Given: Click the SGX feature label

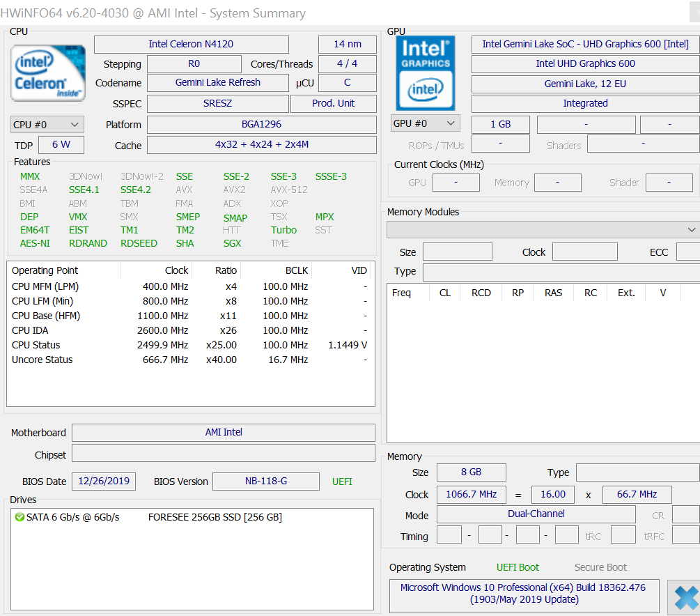Looking at the screenshot, I should coord(232,243).
